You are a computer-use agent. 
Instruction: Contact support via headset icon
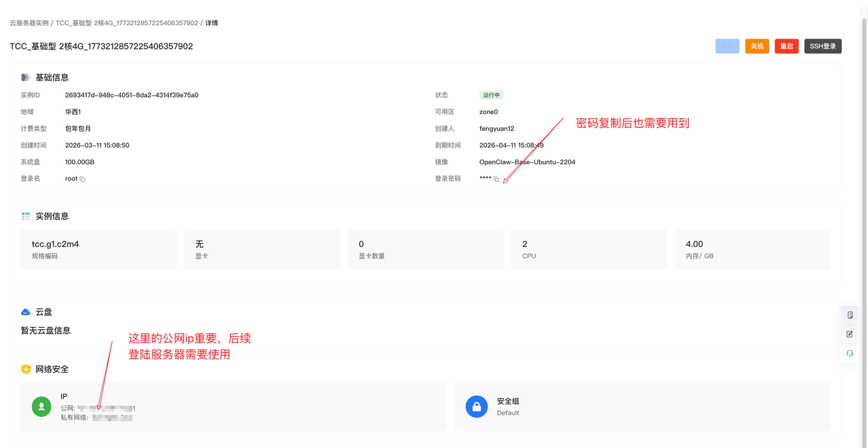click(850, 353)
